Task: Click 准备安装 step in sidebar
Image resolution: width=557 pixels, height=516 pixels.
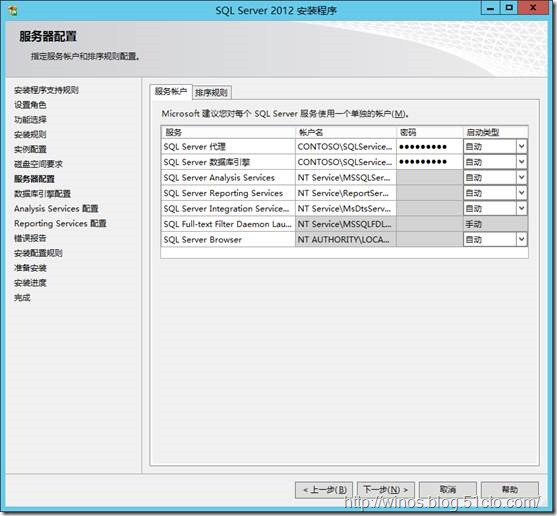Action: coord(30,268)
